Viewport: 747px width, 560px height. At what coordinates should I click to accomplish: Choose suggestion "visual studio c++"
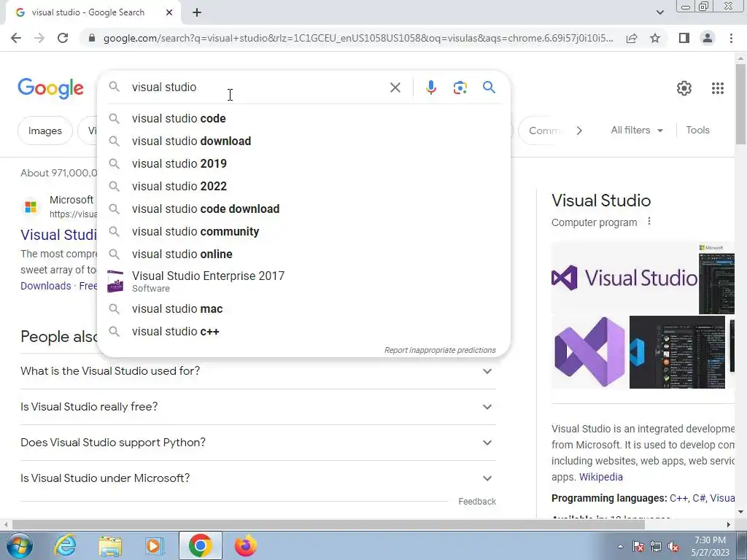pos(303,332)
